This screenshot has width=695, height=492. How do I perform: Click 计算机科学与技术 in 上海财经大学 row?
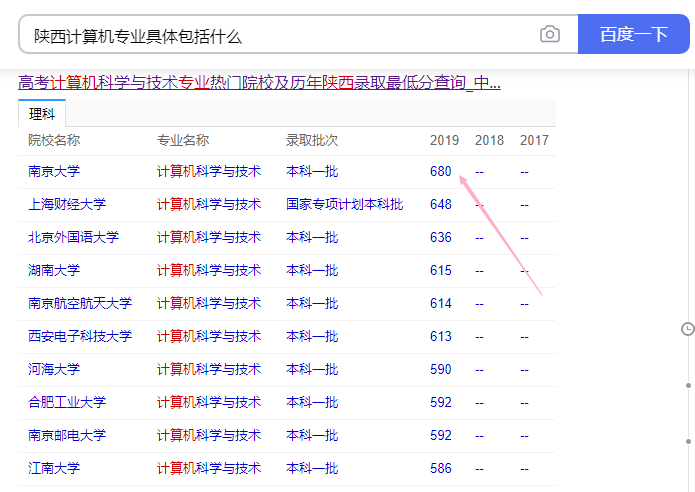point(209,204)
